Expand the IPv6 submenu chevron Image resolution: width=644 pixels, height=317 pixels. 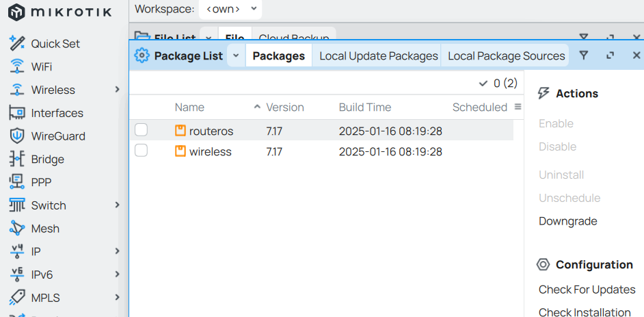[117, 275]
